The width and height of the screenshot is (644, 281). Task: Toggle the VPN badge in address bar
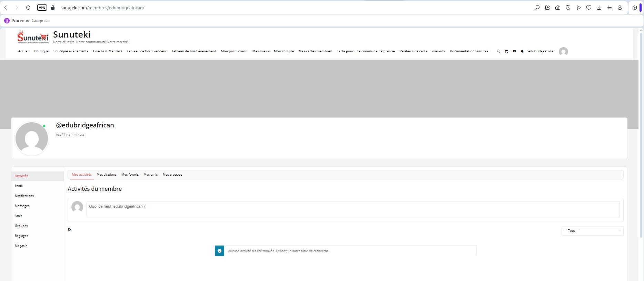pyautogui.click(x=42, y=8)
